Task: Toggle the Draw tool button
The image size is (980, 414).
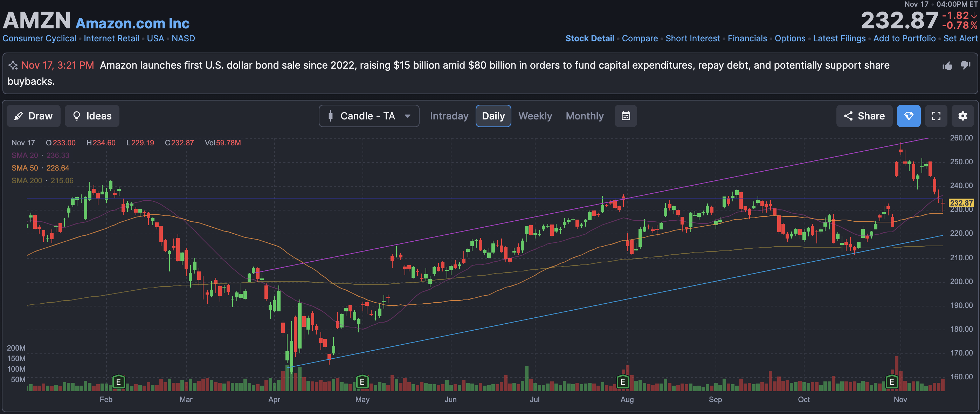Action: click(x=34, y=116)
